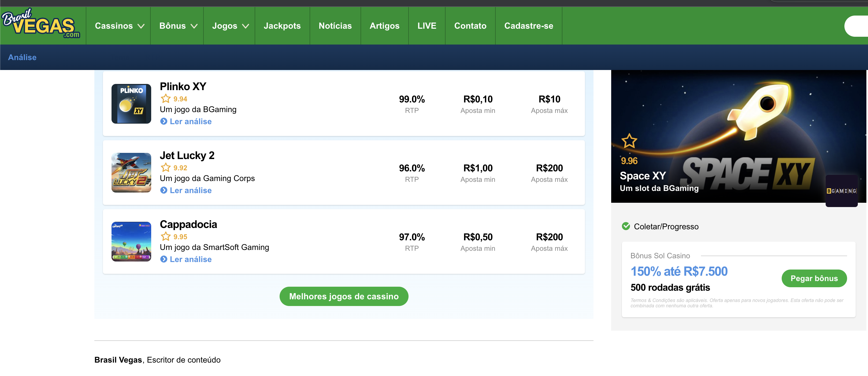The width and height of the screenshot is (868, 376).
Task: Open the Notícias page
Action: (x=335, y=26)
